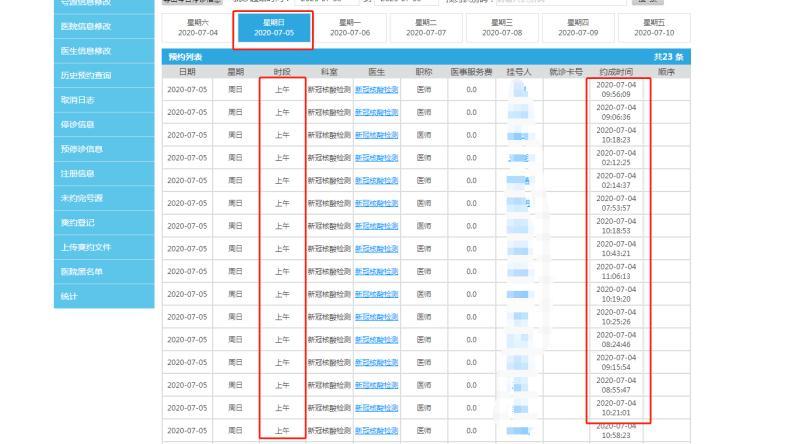Switch to the 星期五 2020-07-10 tab
Image resolution: width=800 pixels, height=444 pixels.
(654, 28)
